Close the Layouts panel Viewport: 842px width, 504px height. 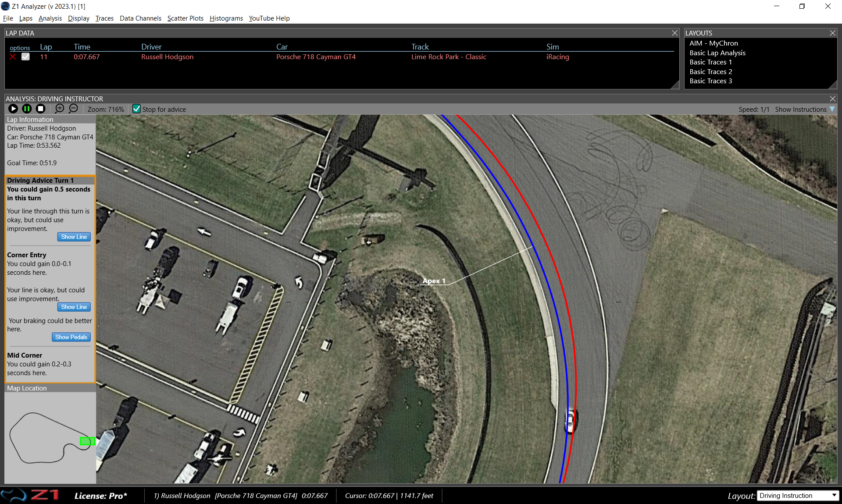pos(833,33)
